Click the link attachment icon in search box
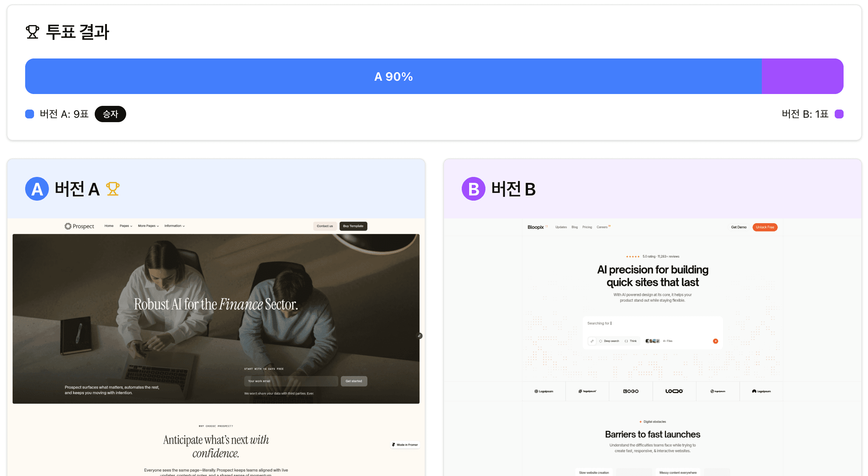This screenshot has height=476, width=868. [592, 341]
